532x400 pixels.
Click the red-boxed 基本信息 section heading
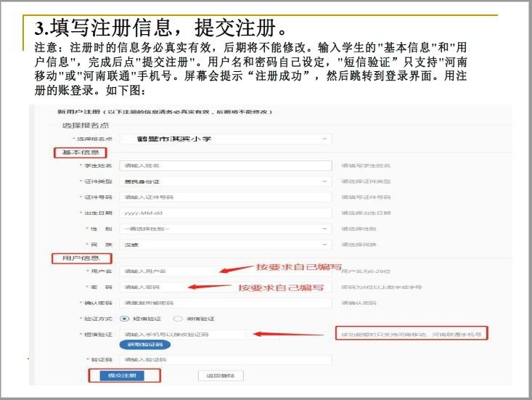coord(80,152)
